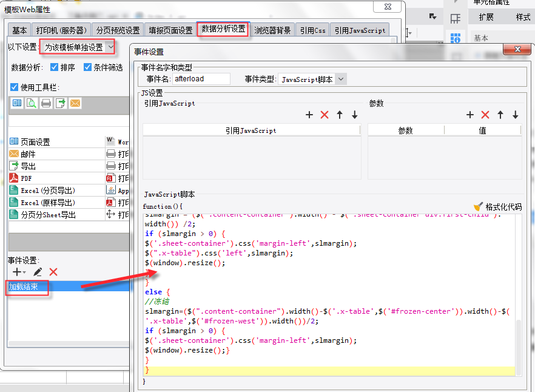Move parameter up with arrow

point(500,115)
